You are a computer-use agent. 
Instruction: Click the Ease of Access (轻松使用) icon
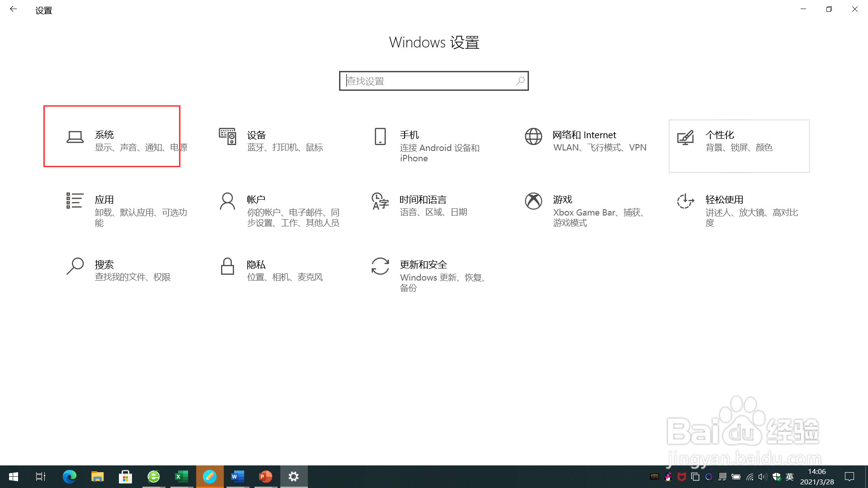685,202
